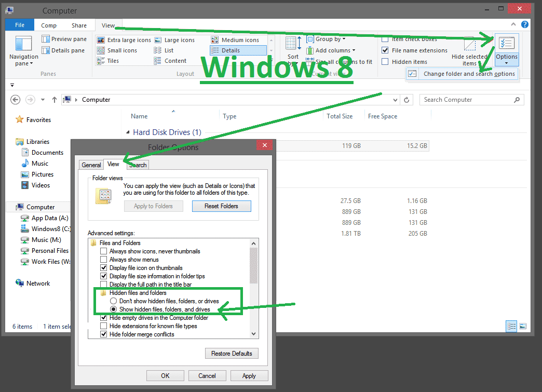
Task: Go up one level with Up arrow
Action: [x=55, y=100]
